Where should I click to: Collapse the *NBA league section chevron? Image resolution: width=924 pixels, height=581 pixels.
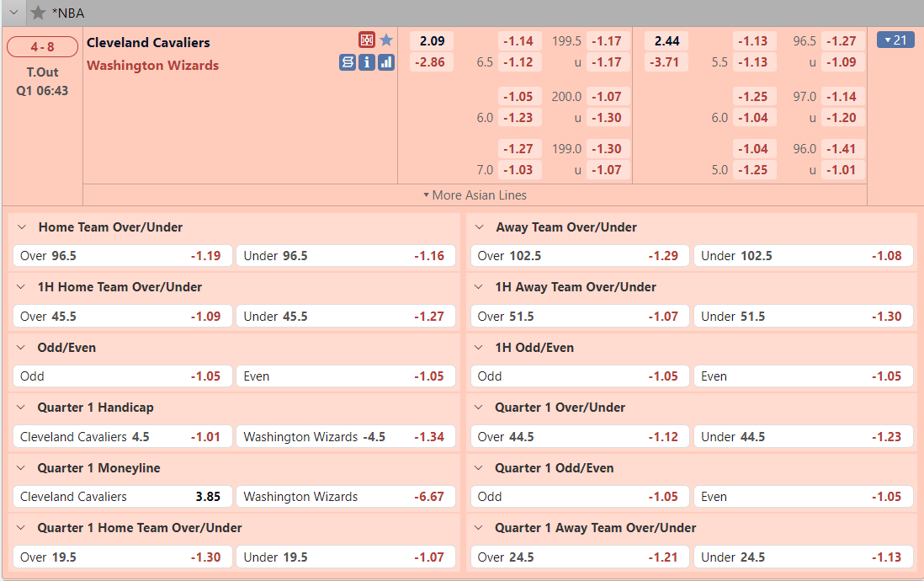pos(14,13)
